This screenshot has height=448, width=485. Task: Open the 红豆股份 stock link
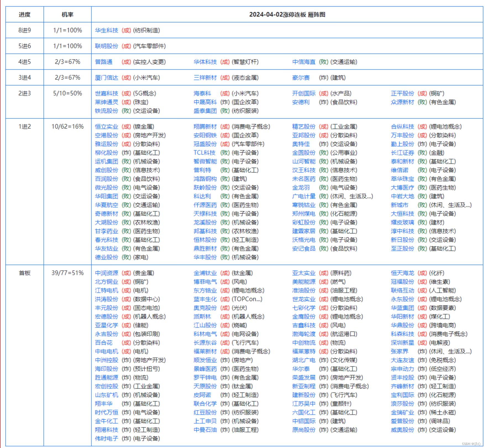(205, 412)
